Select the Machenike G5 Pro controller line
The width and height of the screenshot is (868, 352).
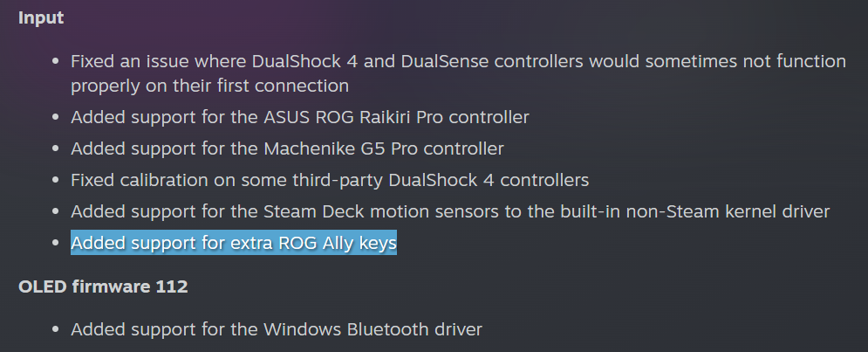pyautogui.click(x=287, y=148)
